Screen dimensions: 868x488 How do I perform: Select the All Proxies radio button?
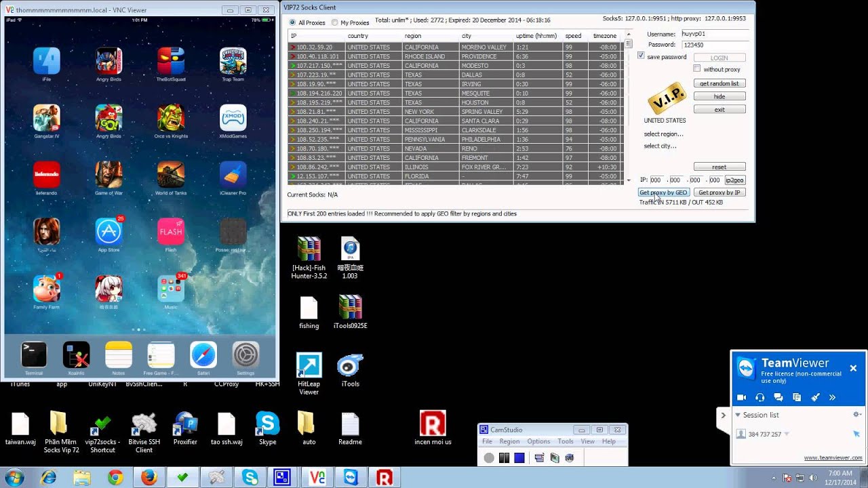tap(293, 22)
